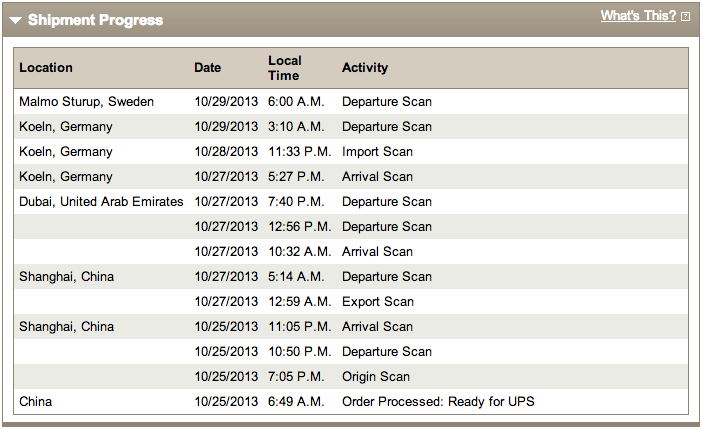Click the 10/28/2013 date cell
The image size is (702, 430).
(x=226, y=152)
